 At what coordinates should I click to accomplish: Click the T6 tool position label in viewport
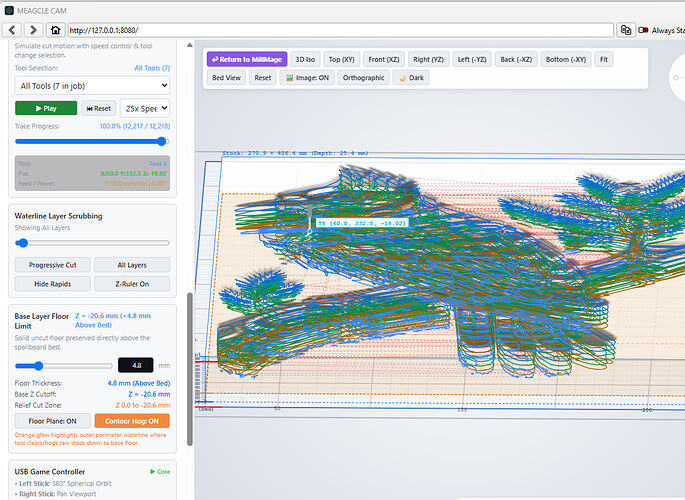[362, 223]
